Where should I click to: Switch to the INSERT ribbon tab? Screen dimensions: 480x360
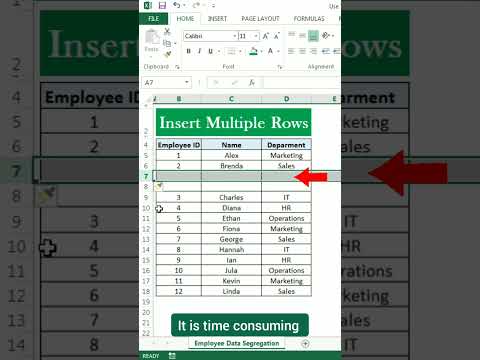coord(217,19)
